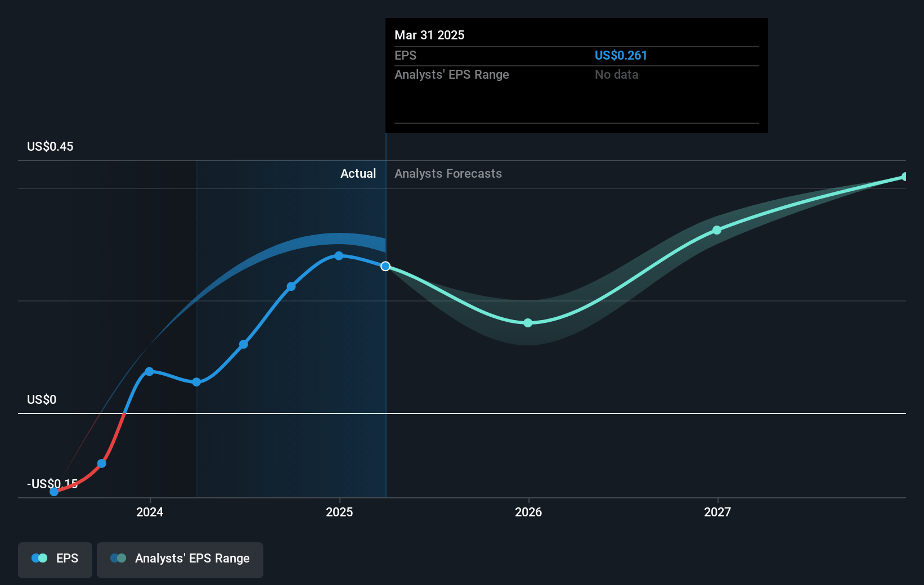This screenshot has width=924, height=585.
Task: Click the 2025 x-axis label
Action: 339,512
